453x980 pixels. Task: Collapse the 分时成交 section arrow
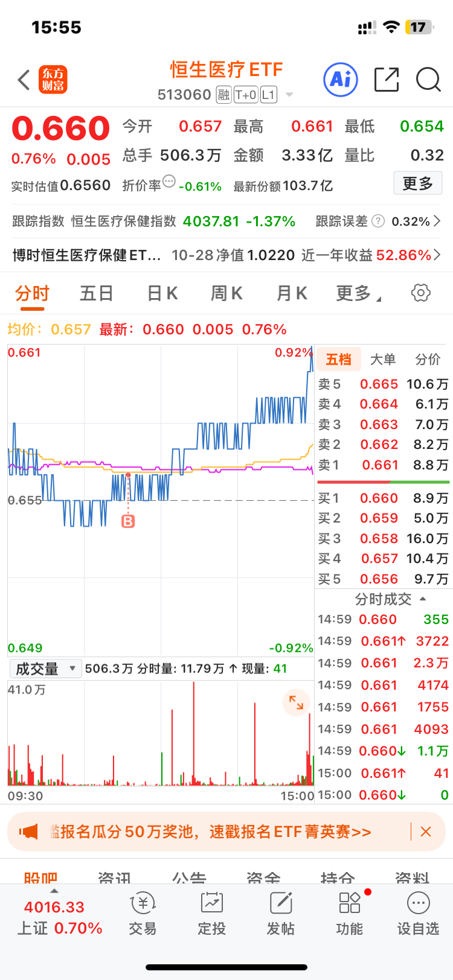(x=423, y=599)
